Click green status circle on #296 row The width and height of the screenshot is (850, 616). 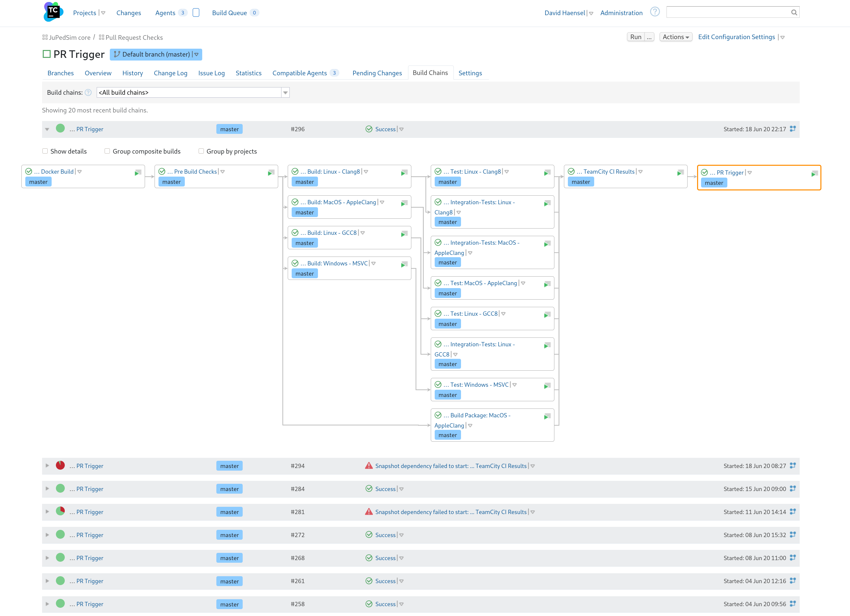pyautogui.click(x=61, y=129)
